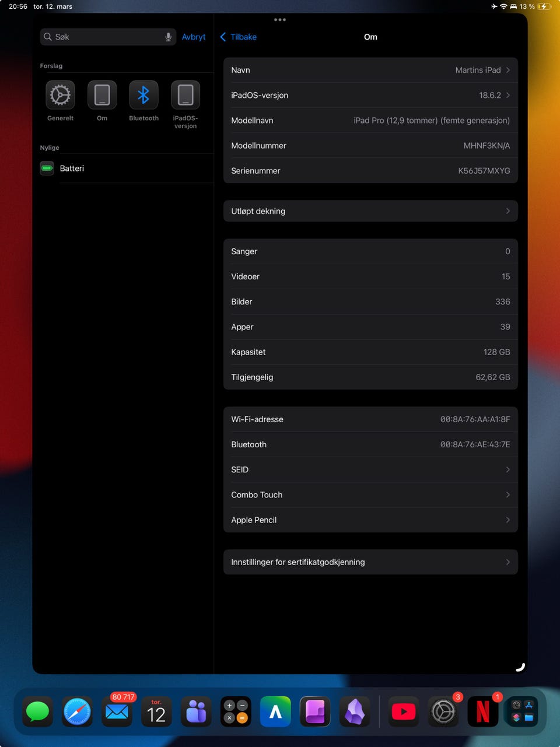Tap the Wi-Fi-adresse value
The width and height of the screenshot is (560, 747).
click(x=475, y=419)
